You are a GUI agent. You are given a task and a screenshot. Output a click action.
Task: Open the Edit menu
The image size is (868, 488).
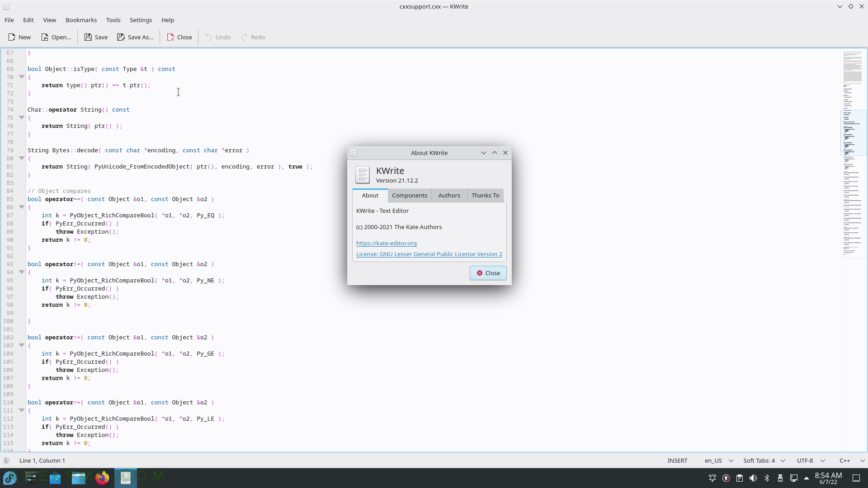pyautogui.click(x=28, y=20)
